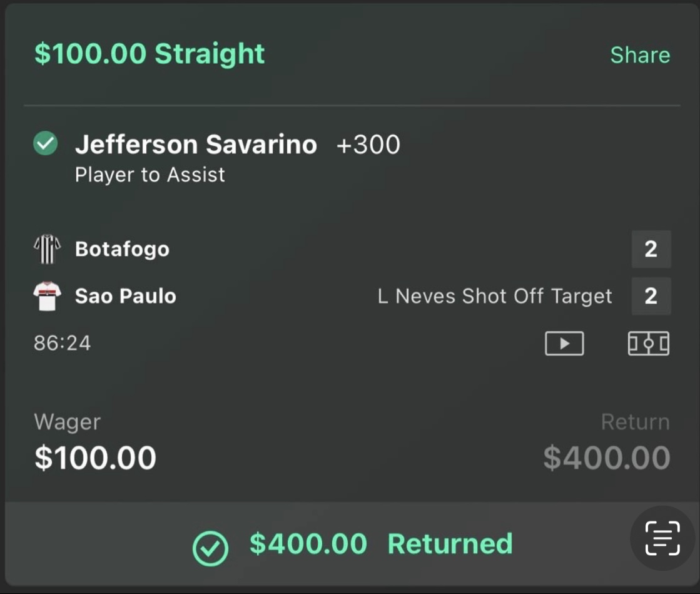Select the Jefferson Savarino selection name

[x=196, y=145]
